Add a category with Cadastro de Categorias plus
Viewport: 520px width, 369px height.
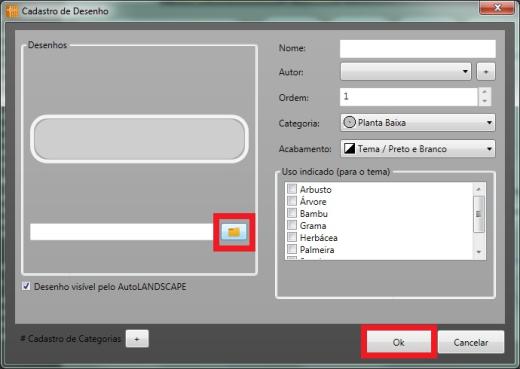tap(137, 339)
